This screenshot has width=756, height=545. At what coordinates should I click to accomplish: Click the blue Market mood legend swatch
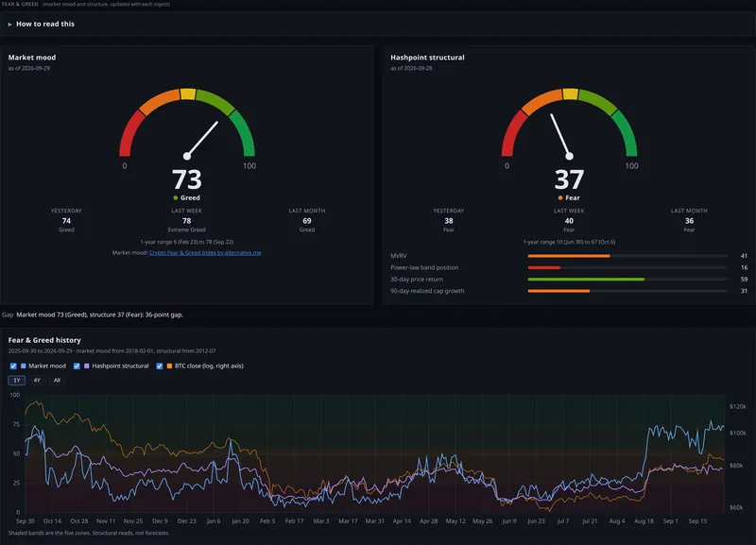(23, 366)
